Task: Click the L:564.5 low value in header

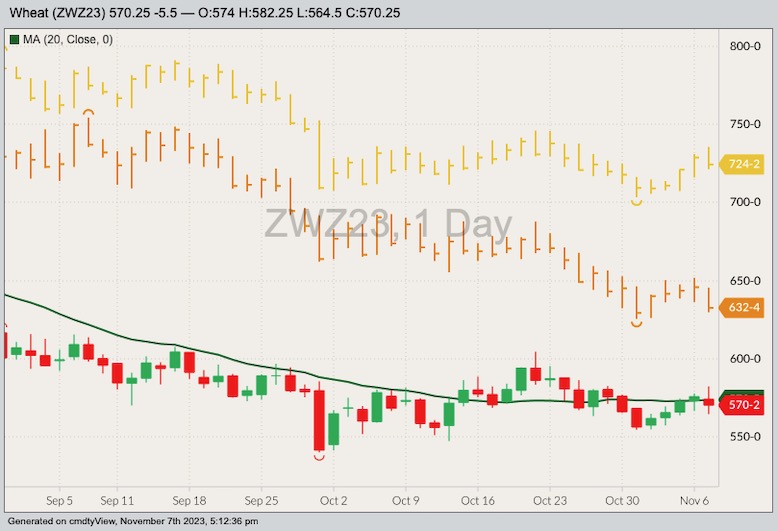Action: 320,12
